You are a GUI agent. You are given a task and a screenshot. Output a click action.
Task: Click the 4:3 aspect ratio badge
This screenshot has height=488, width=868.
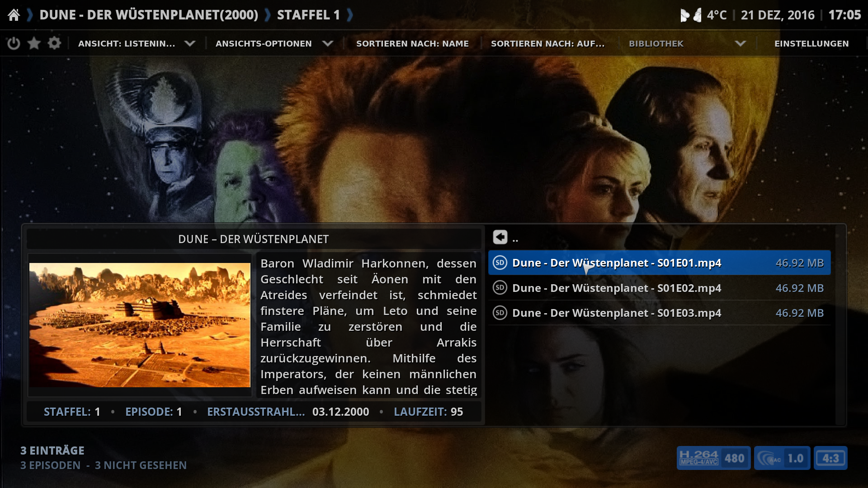pyautogui.click(x=830, y=458)
